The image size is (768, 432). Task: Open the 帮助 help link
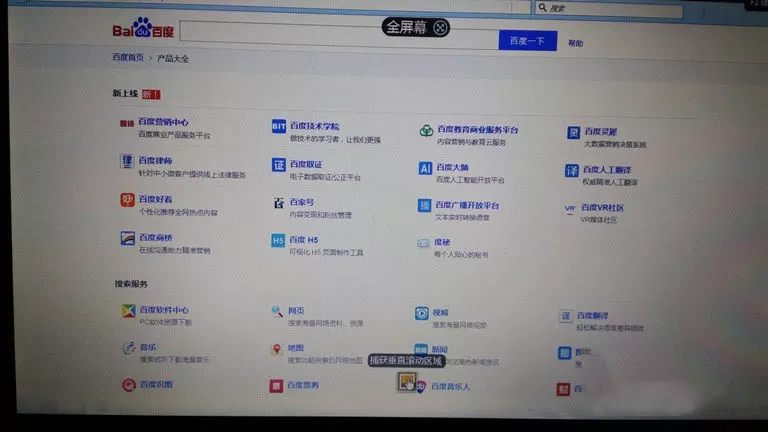tap(576, 44)
